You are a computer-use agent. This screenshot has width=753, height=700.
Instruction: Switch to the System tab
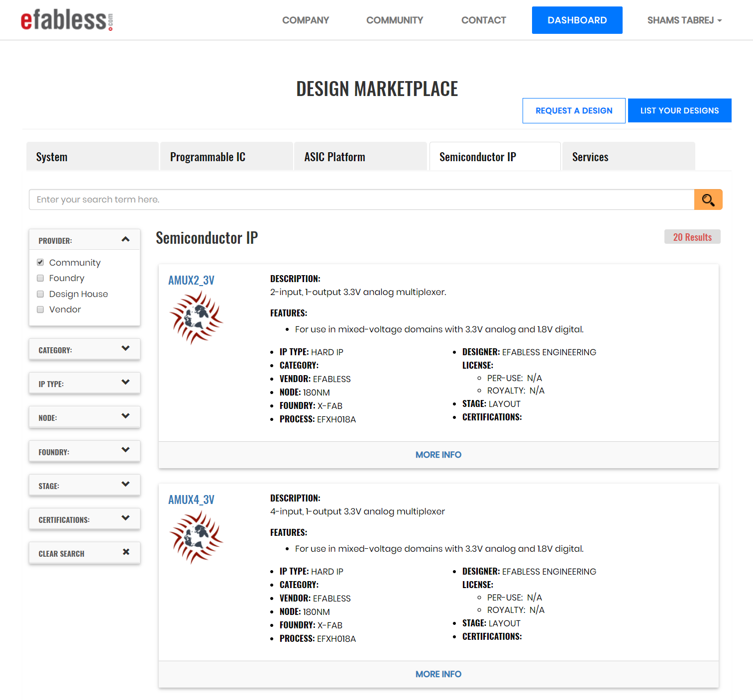pos(93,157)
